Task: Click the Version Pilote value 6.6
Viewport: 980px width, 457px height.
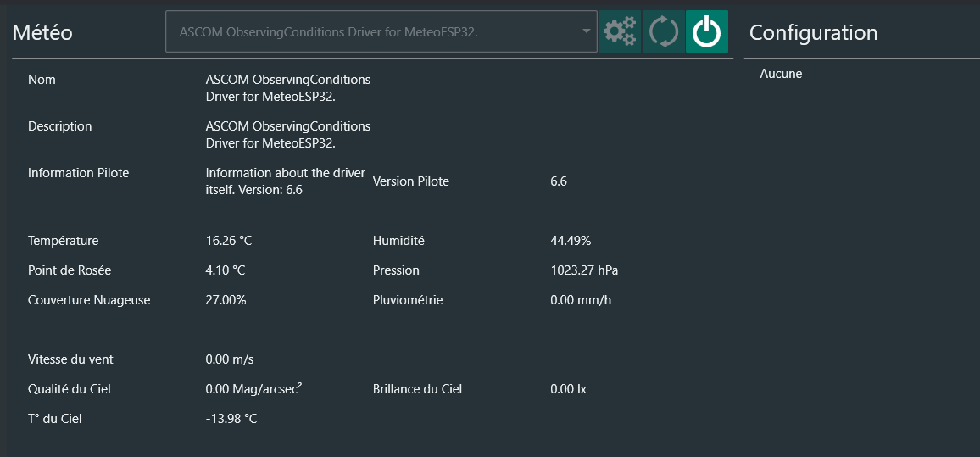Action: coord(559,181)
